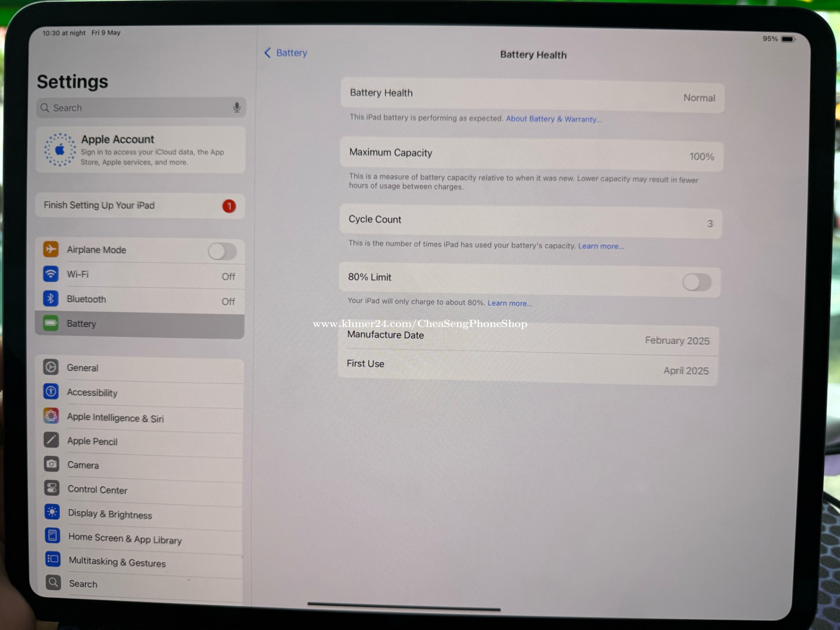Tap the Control Center icon

pos(52,488)
